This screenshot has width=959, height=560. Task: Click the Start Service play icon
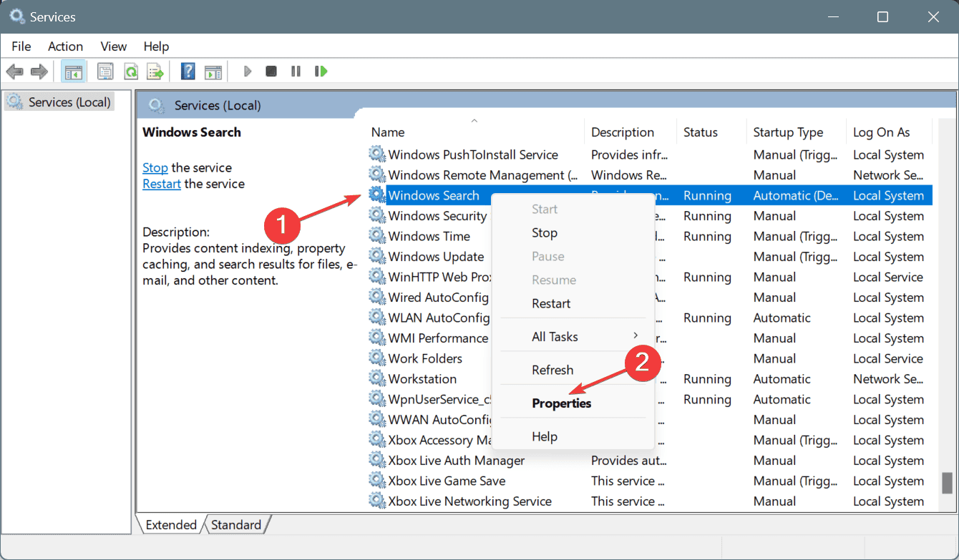[x=248, y=72]
